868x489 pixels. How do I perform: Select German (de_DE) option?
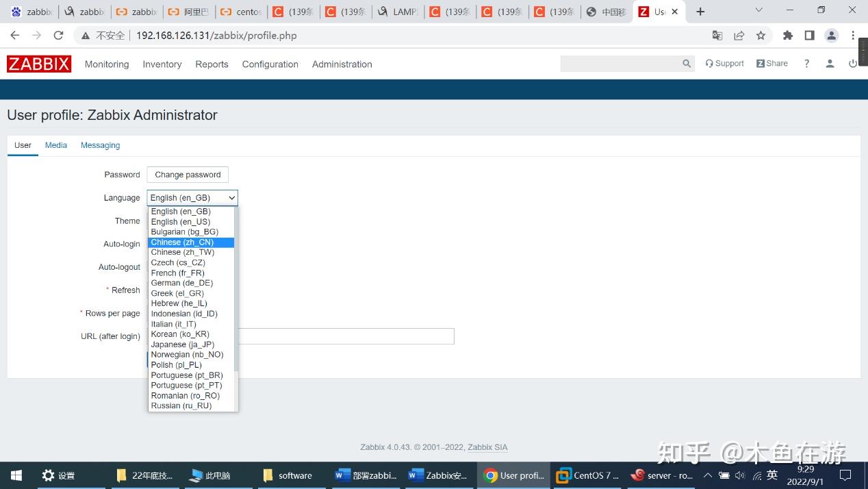[191, 283]
